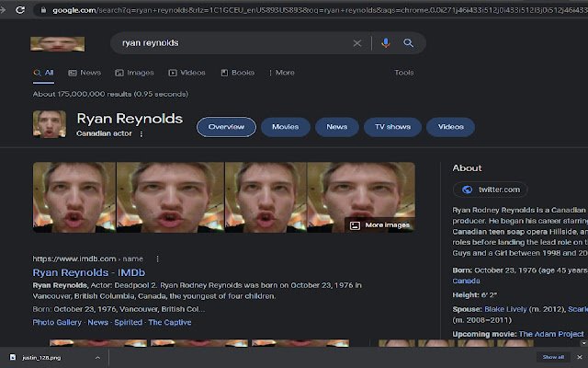Open three-dot menu next to imdb.com URL
This screenshot has width=588, height=368.
tap(157, 259)
